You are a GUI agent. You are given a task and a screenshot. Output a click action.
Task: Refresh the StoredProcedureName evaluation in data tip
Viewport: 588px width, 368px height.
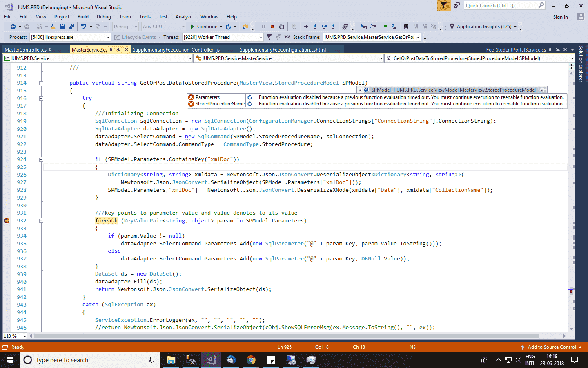250,104
